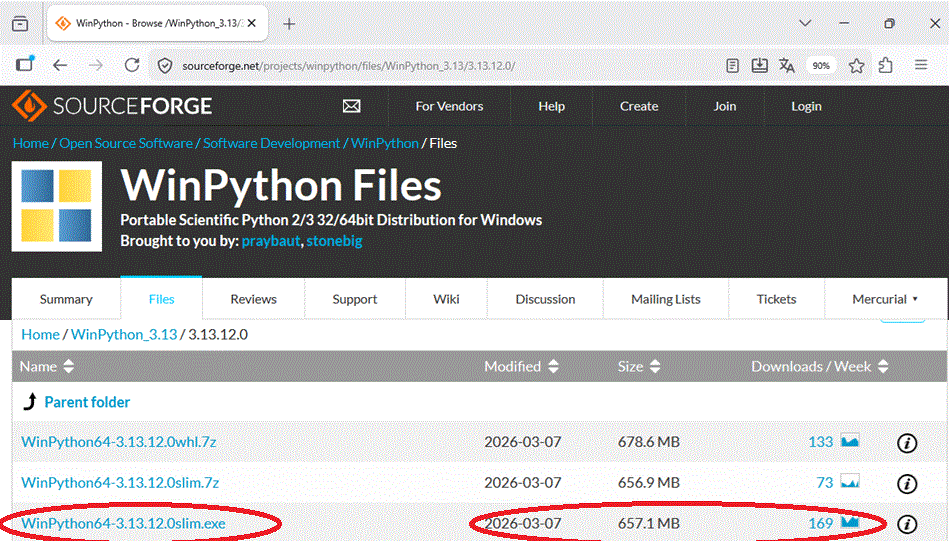Go to the SourceForge logo home
The height and width of the screenshot is (543, 949).
point(112,106)
